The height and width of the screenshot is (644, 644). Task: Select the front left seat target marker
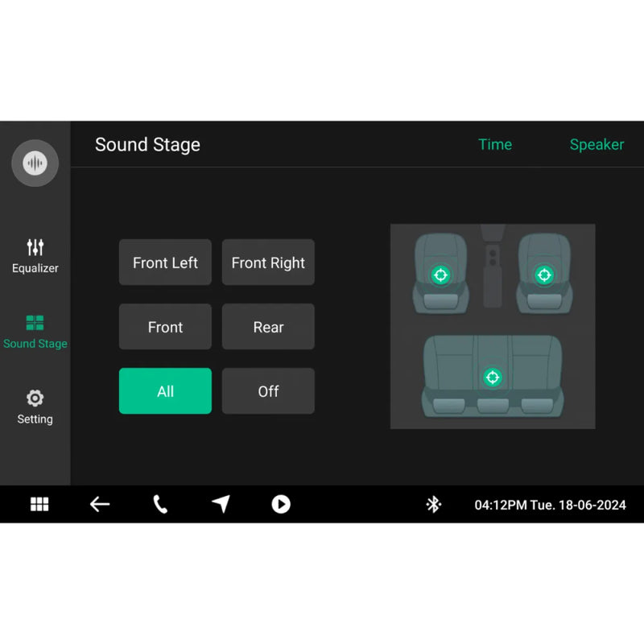coord(440,275)
